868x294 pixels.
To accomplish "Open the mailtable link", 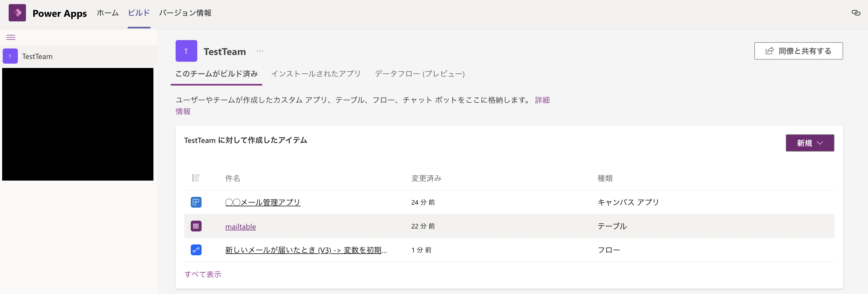I will coord(240,227).
